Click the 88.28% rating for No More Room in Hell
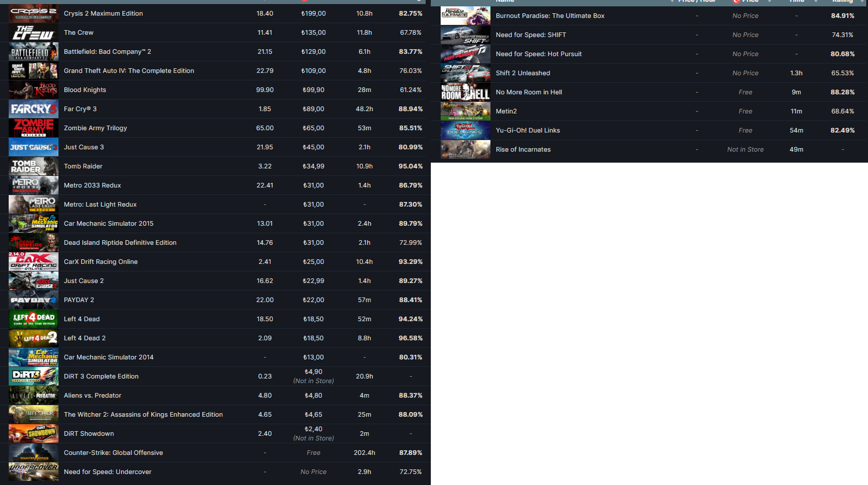The width and height of the screenshot is (868, 485). click(x=843, y=92)
